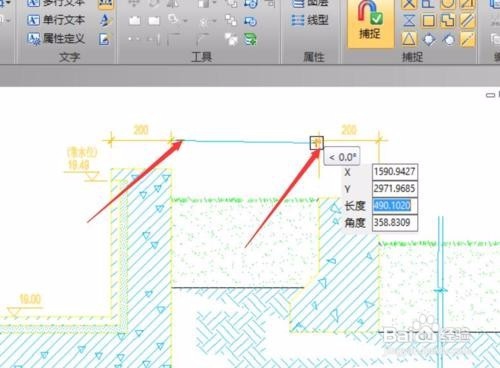Choose the 多行文本 multiline text tool
This screenshot has height=368, width=500.
point(56,3)
